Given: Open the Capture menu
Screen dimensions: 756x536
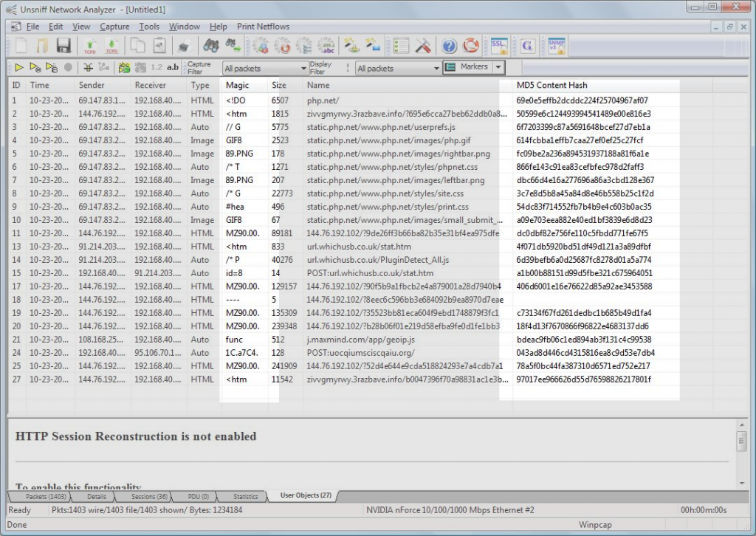Looking at the screenshot, I should (x=114, y=27).
